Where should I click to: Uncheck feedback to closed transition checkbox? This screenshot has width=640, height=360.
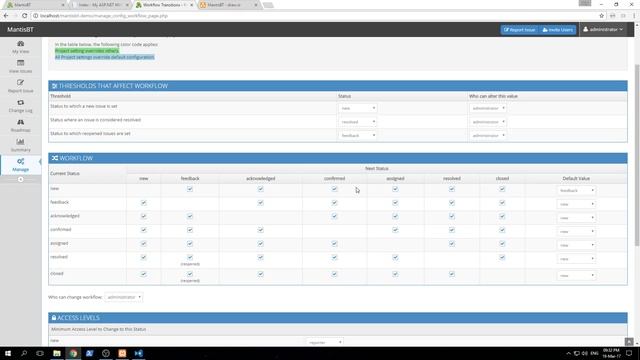click(x=502, y=202)
